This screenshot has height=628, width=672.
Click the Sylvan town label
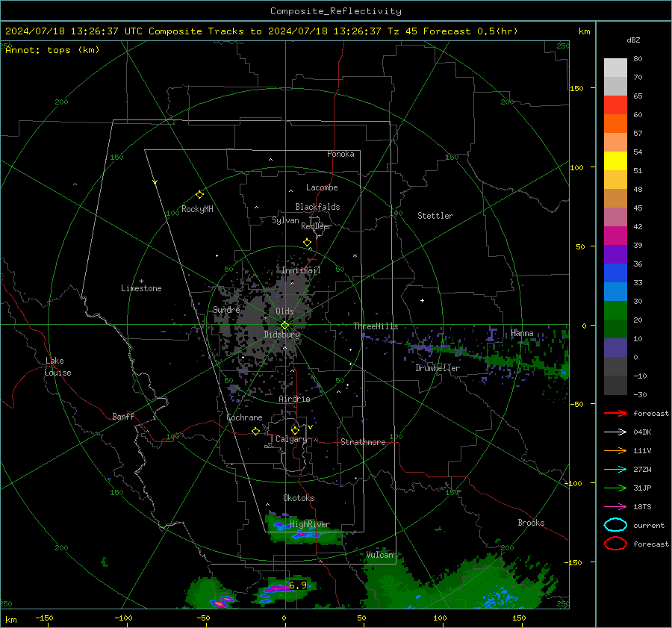(x=285, y=220)
